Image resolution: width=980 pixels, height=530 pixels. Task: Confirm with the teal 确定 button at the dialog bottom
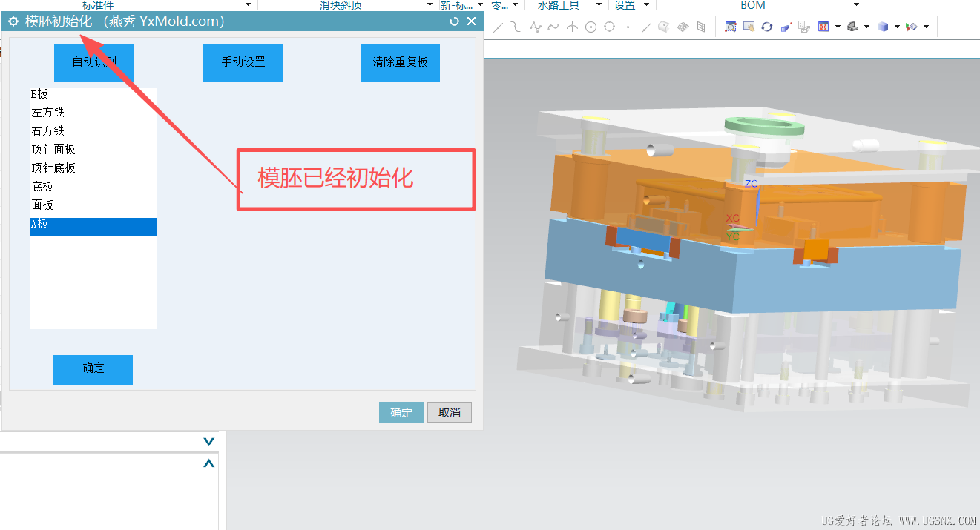pos(401,412)
